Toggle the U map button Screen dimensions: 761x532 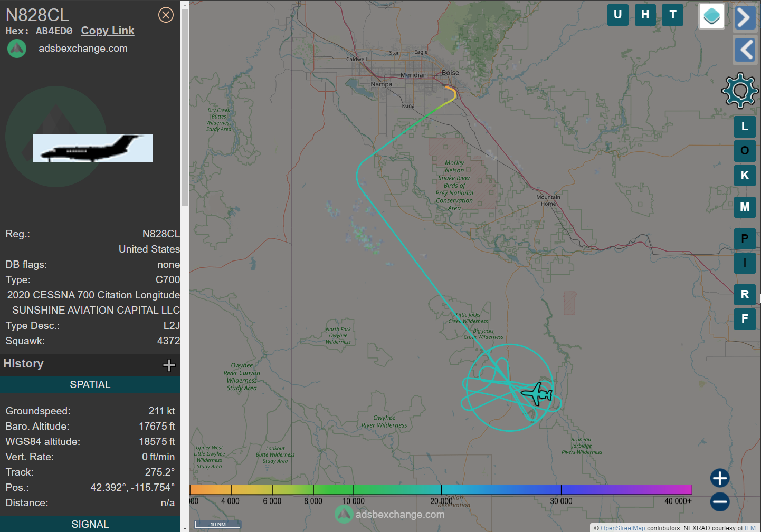pyautogui.click(x=618, y=15)
